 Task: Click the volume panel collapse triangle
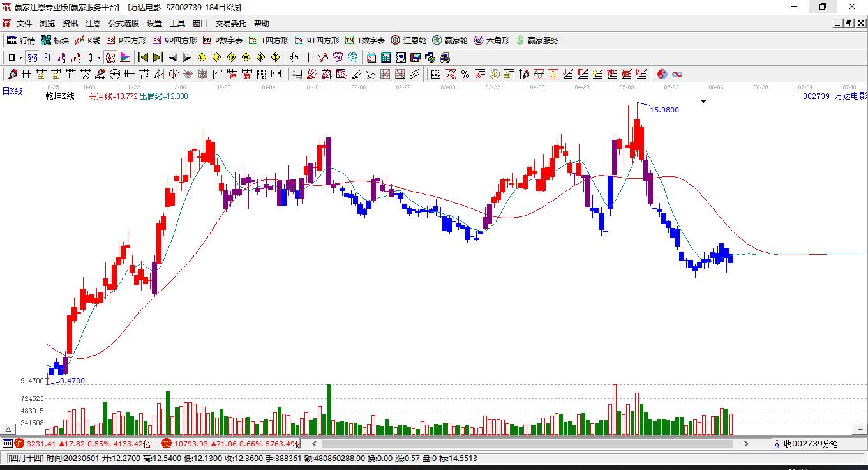9,430
